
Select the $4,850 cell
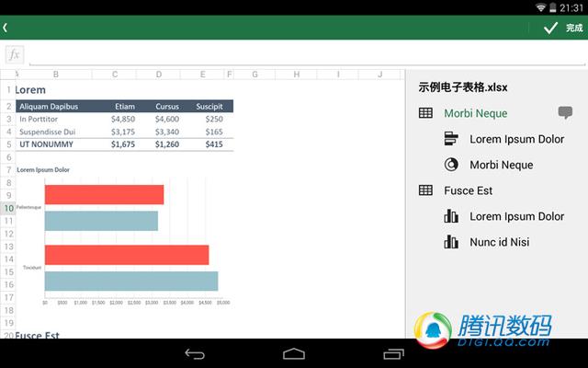pos(123,119)
